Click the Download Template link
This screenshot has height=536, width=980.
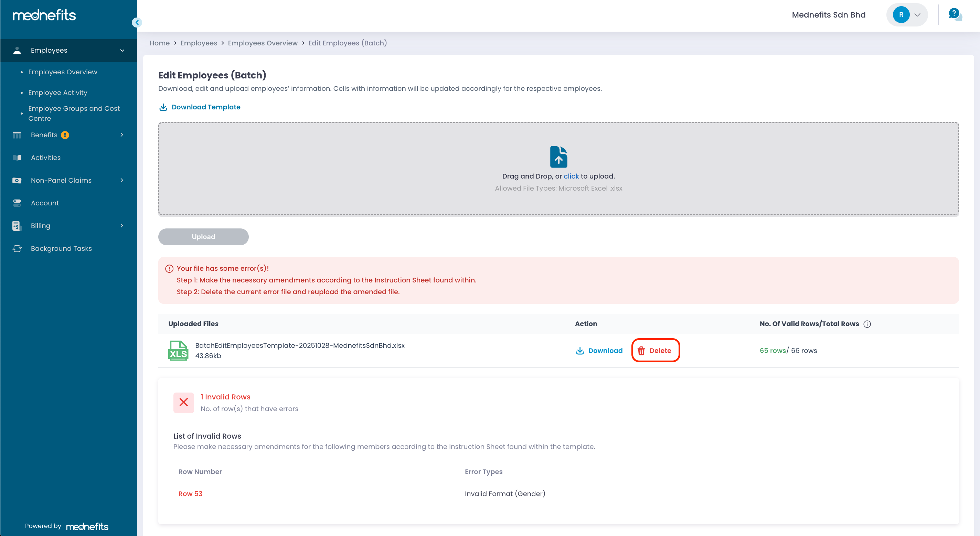point(205,107)
